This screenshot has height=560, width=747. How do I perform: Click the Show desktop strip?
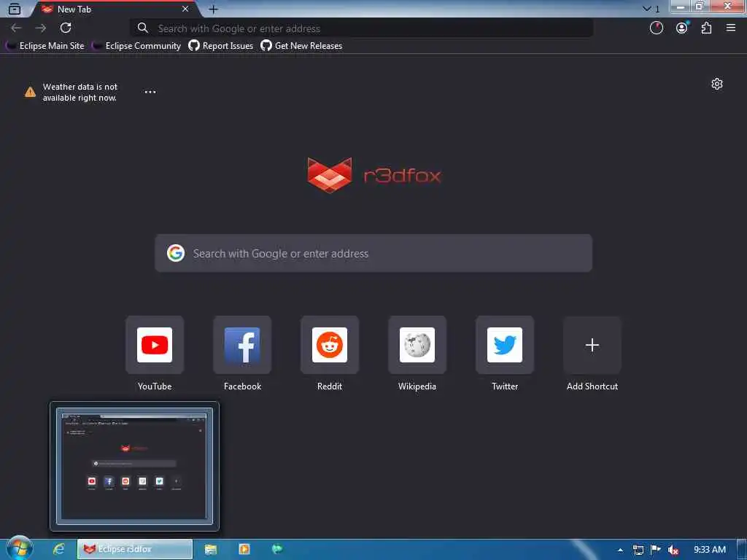pyautogui.click(x=742, y=550)
